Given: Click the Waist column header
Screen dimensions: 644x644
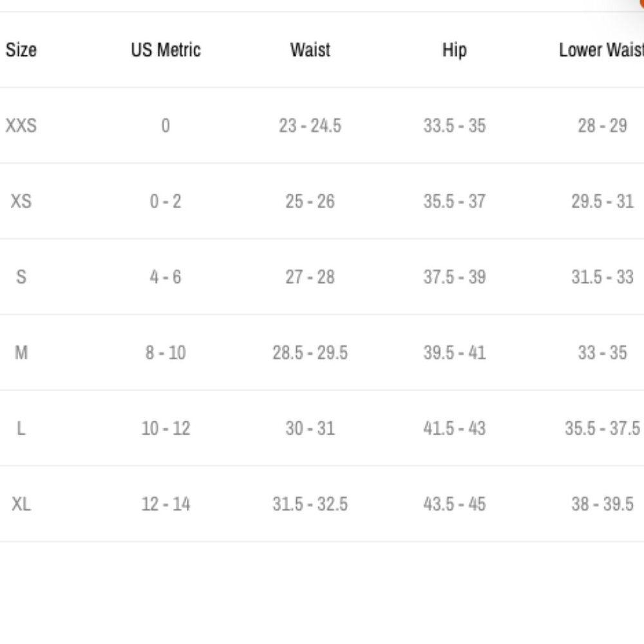Looking at the screenshot, I should coord(310,50).
